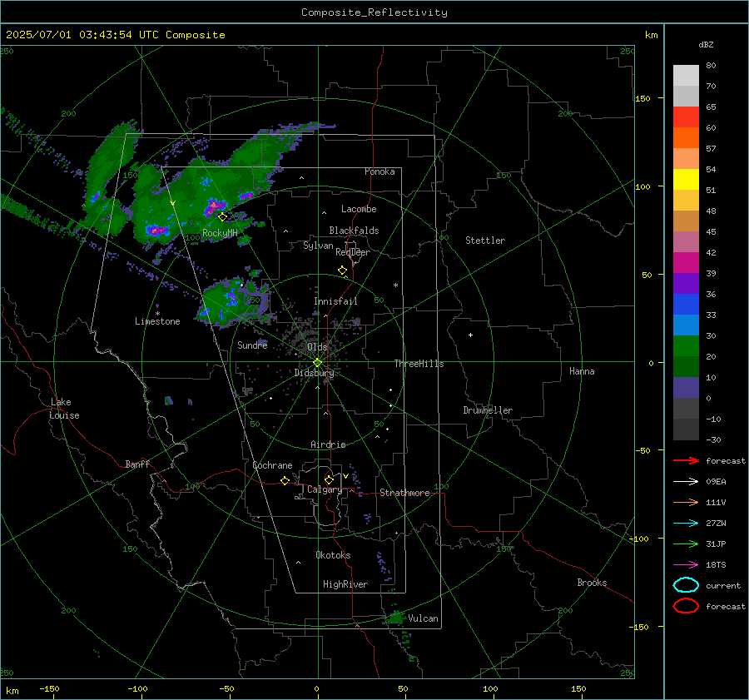Click the green echo patch beside Vulcan

pos(395,617)
